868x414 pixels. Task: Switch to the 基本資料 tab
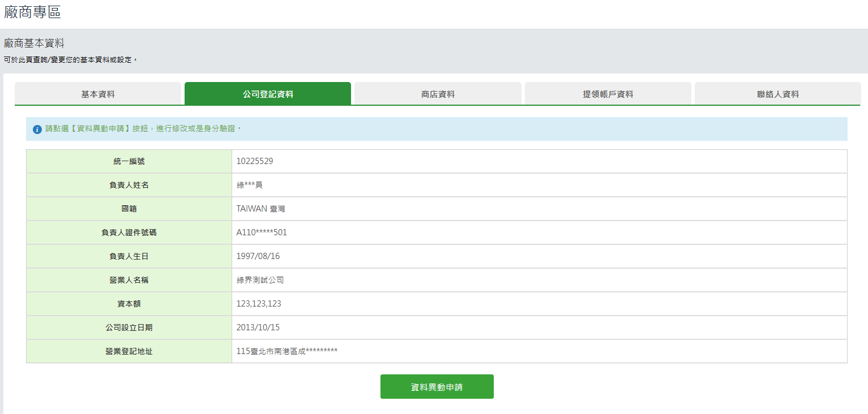(98, 94)
